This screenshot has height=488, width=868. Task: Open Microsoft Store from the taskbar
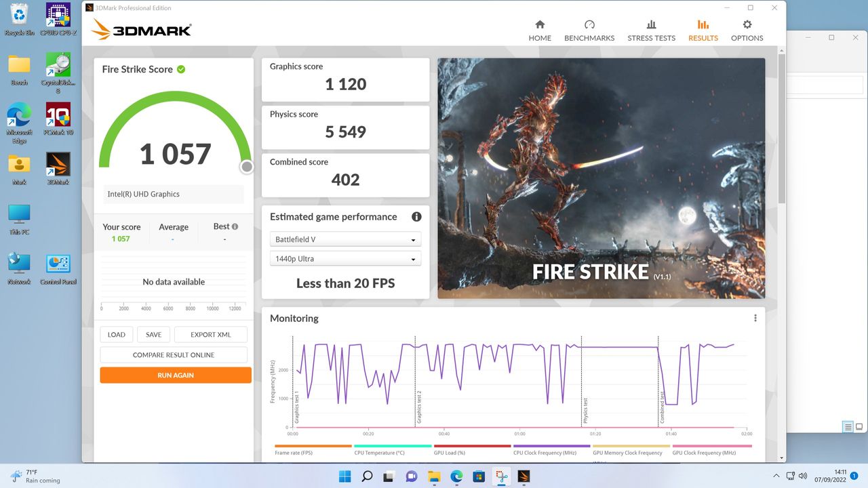[x=479, y=476]
